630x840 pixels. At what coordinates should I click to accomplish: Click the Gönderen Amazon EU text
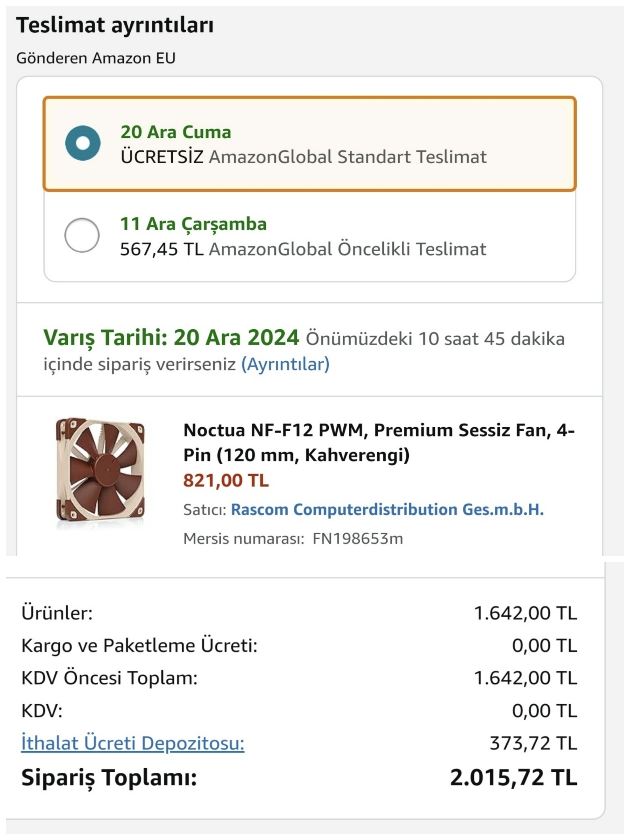point(96,58)
